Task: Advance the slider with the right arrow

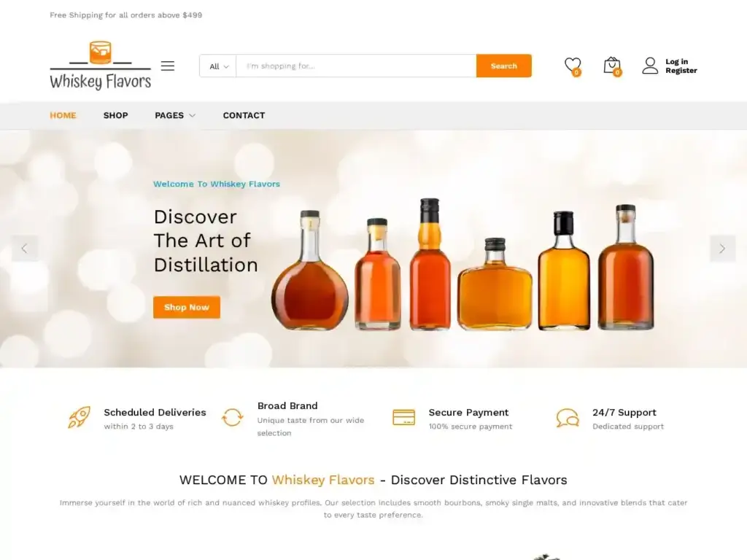Action: 722,248
